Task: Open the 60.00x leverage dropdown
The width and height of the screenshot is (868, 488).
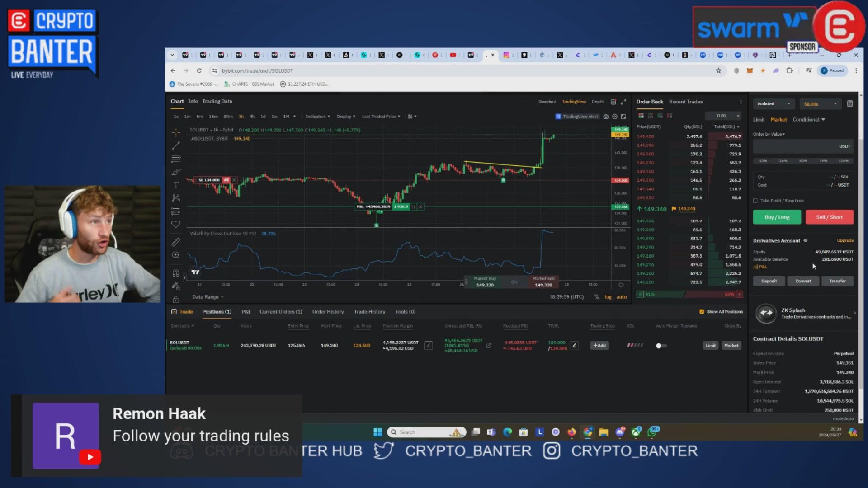Action: click(820, 104)
